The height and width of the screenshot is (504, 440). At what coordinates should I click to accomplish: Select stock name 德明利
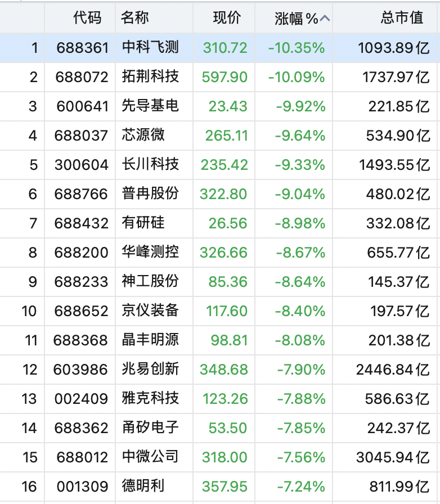click(143, 487)
